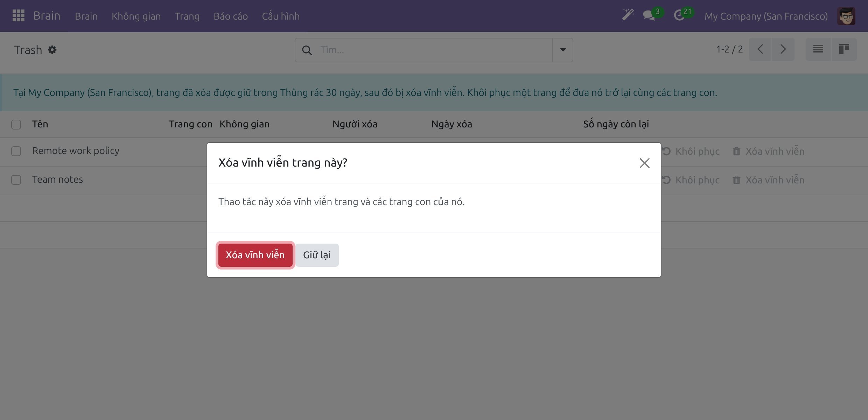
Task: Click Xóa vĩnh viễn for Team notes
Action: [769, 180]
